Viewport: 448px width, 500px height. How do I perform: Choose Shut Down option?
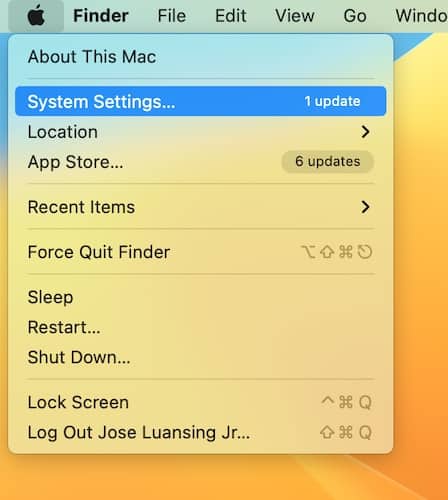click(x=200, y=357)
